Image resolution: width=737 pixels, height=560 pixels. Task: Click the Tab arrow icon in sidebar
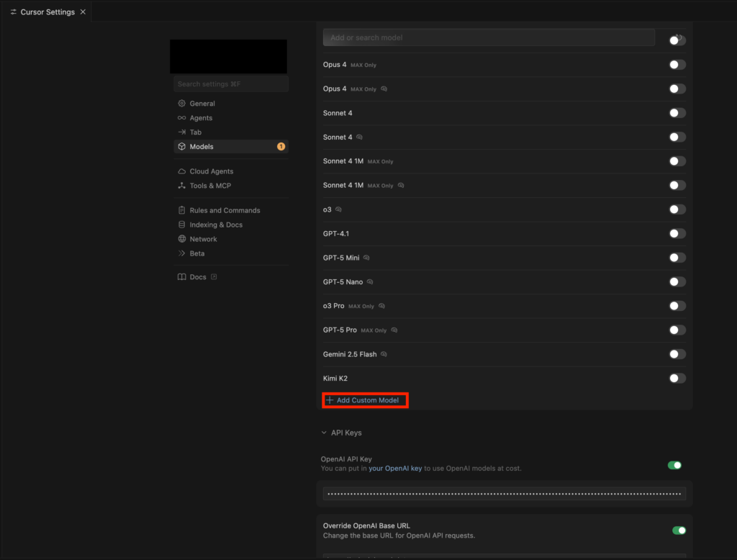pos(182,132)
